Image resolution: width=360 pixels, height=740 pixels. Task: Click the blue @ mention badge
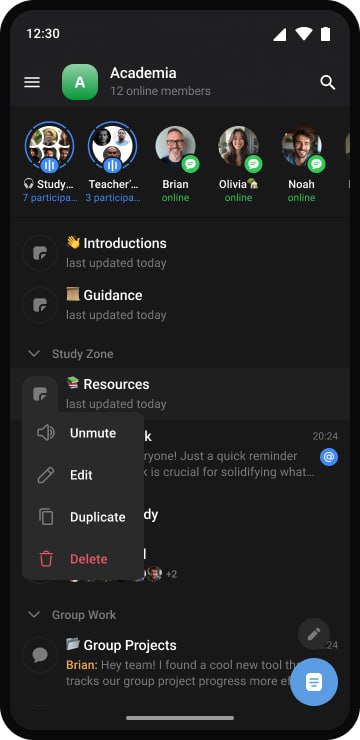(329, 457)
